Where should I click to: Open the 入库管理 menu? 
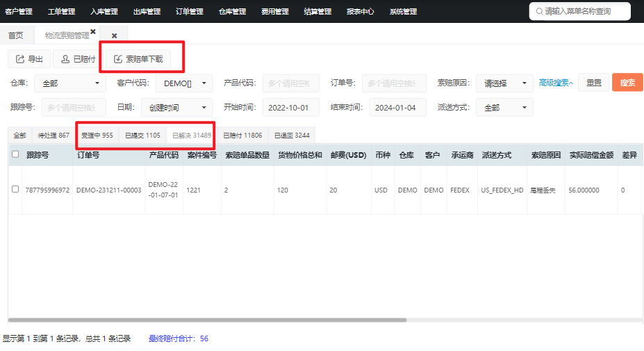104,12
